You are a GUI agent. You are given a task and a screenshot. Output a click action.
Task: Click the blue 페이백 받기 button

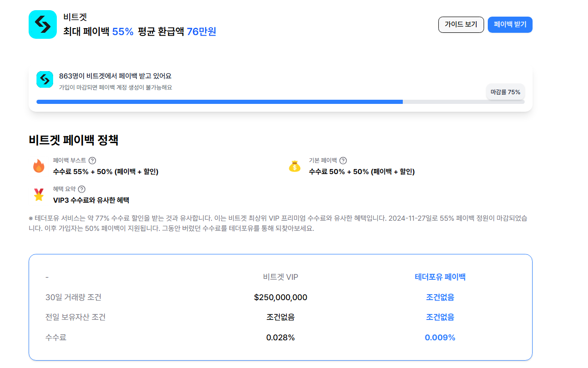coord(510,24)
